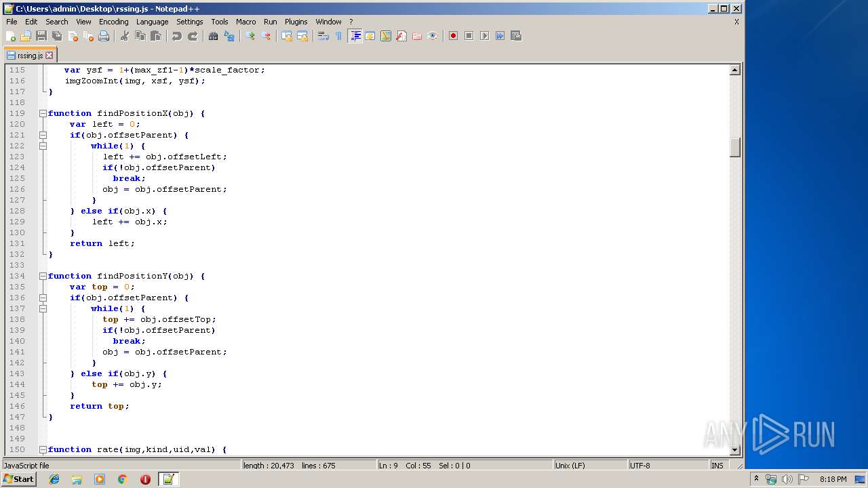
Task: Click the Copy toolbar icon
Action: click(140, 36)
